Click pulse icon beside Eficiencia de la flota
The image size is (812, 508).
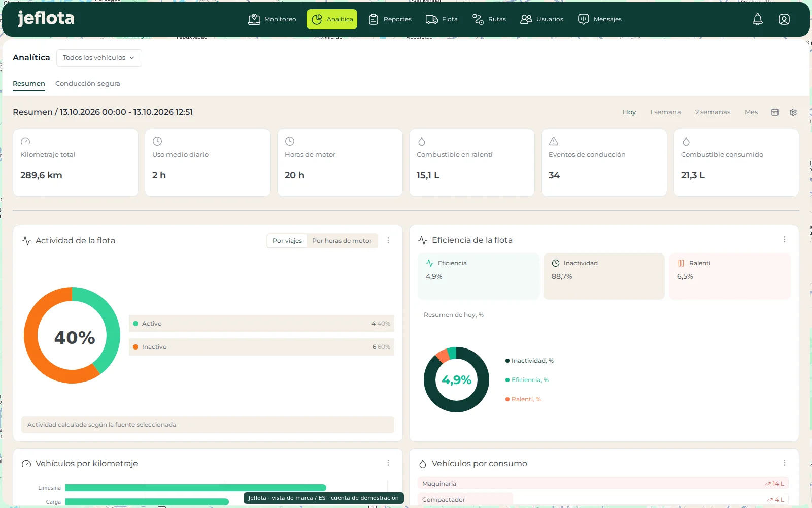[x=423, y=240]
